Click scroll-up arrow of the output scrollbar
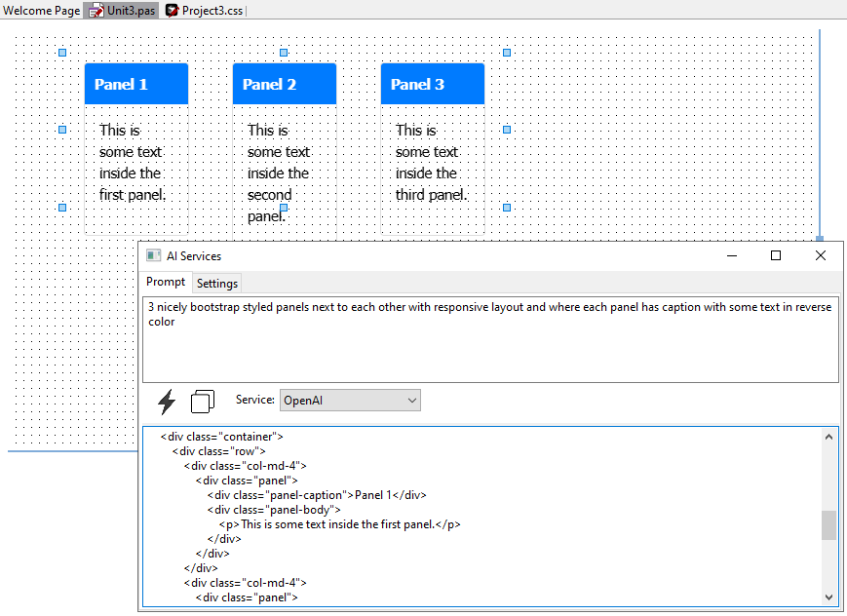 tap(828, 437)
